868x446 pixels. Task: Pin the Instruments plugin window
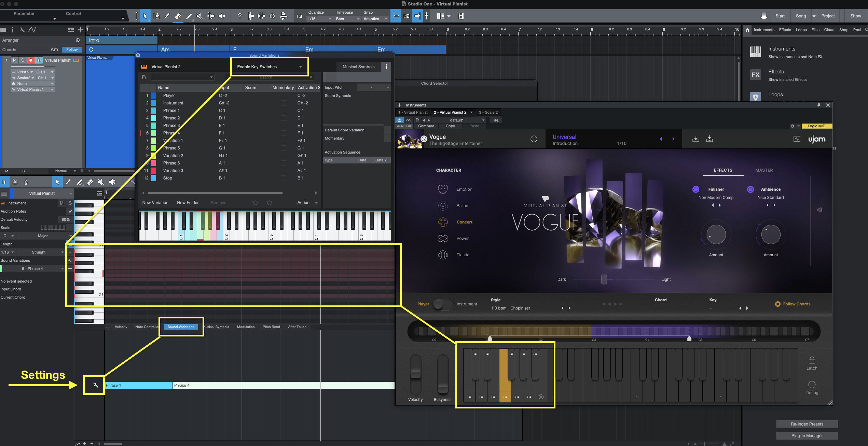(x=819, y=105)
